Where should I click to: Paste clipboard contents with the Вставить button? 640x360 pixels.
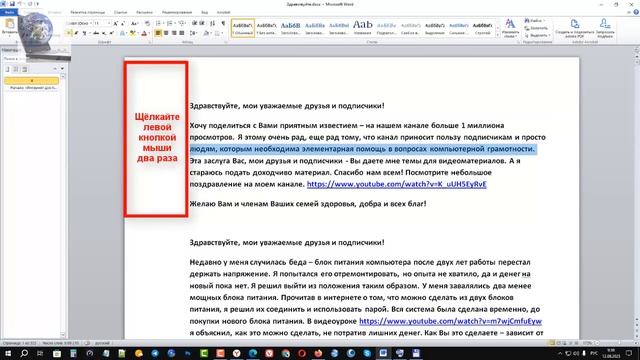tap(9, 27)
